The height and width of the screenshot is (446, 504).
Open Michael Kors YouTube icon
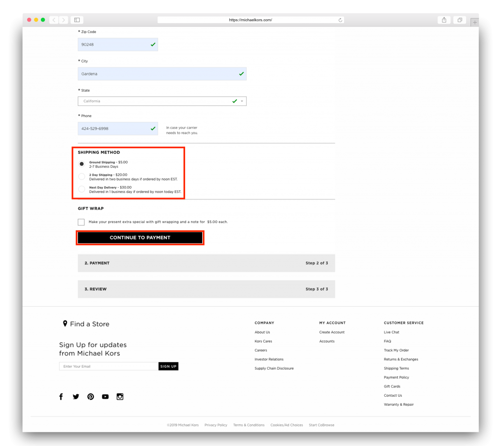click(105, 396)
